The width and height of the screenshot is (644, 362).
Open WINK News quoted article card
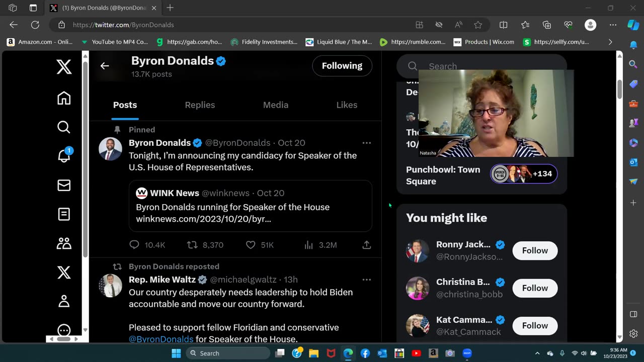point(251,206)
